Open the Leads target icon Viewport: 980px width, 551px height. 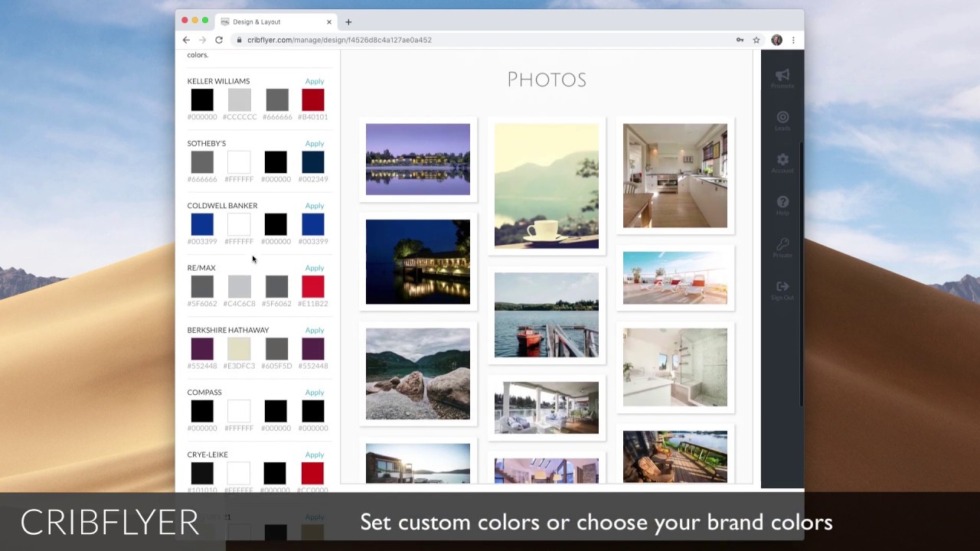(782, 117)
